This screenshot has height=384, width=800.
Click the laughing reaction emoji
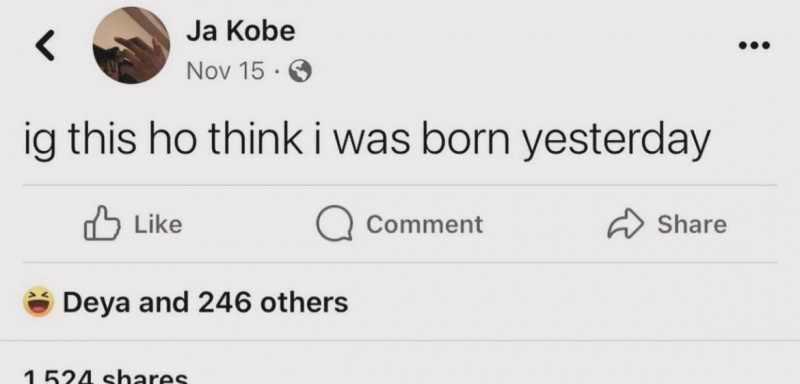(38, 302)
